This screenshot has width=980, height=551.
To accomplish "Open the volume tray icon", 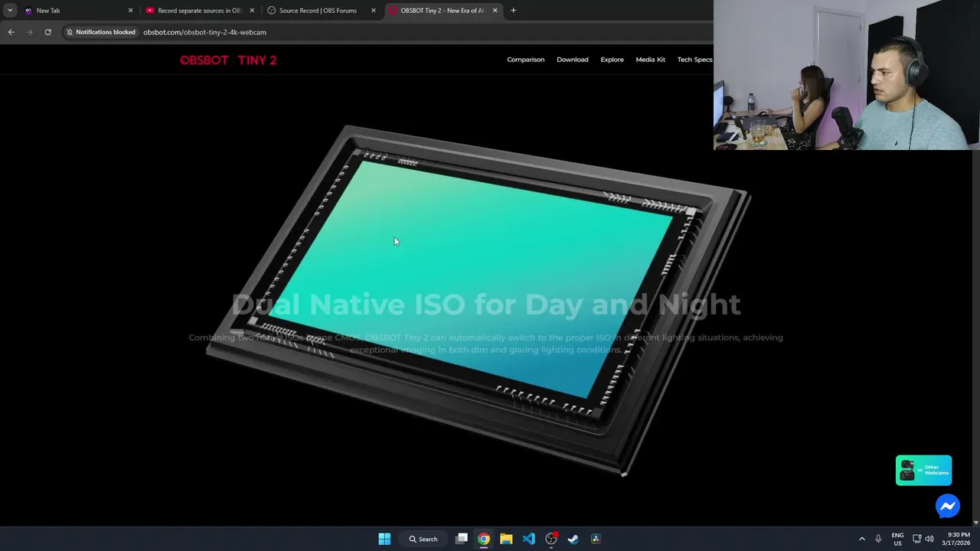I will (931, 539).
